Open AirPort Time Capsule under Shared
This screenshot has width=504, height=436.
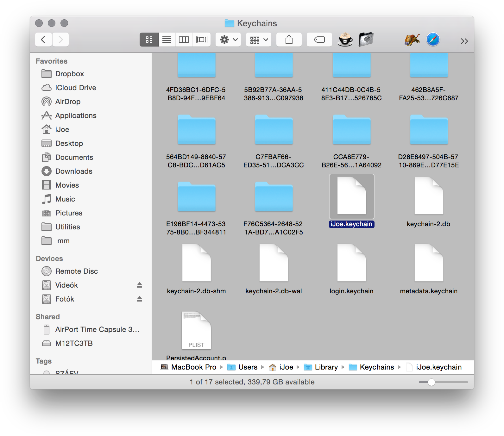pyautogui.click(x=91, y=329)
